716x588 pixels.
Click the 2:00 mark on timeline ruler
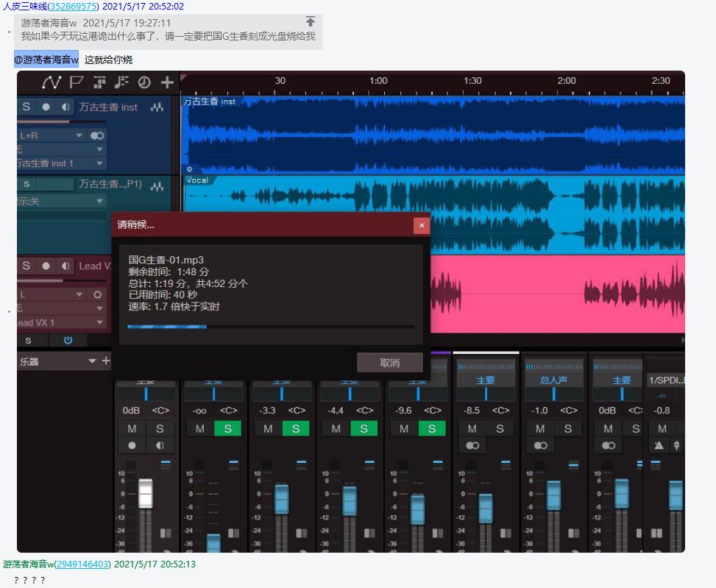[566, 81]
